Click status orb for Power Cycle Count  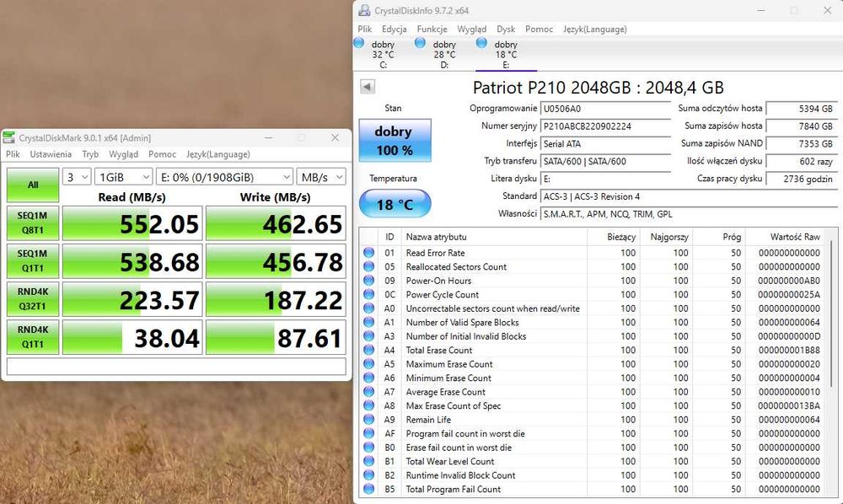point(369,294)
